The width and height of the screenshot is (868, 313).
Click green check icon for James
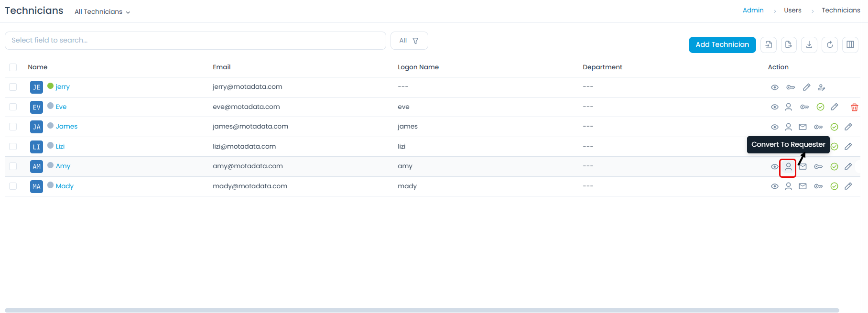point(834,127)
